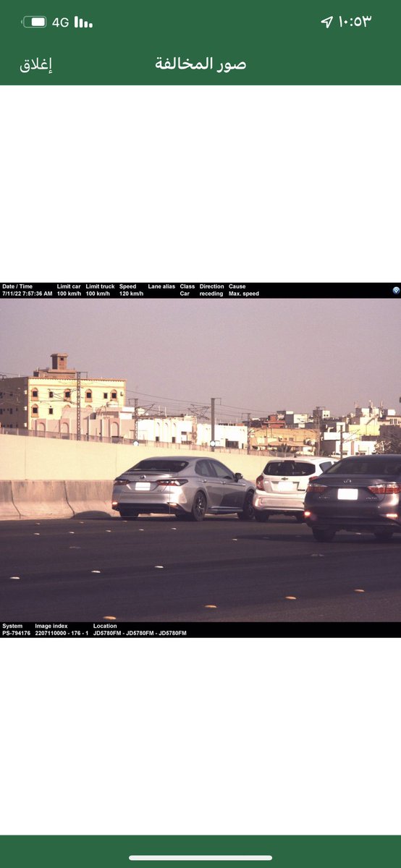The image size is (401, 868).
Task: Tap the 'Lane alias' label
Action: (x=161, y=286)
